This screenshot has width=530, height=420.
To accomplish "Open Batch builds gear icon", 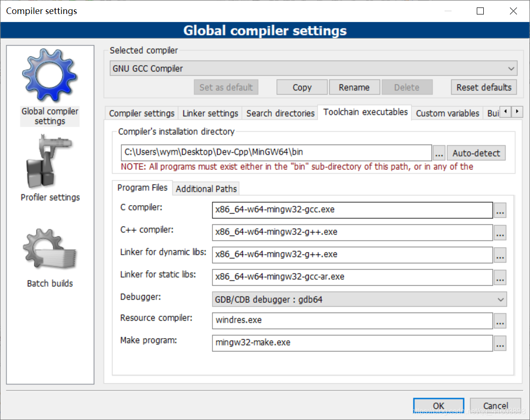I will click(x=49, y=249).
